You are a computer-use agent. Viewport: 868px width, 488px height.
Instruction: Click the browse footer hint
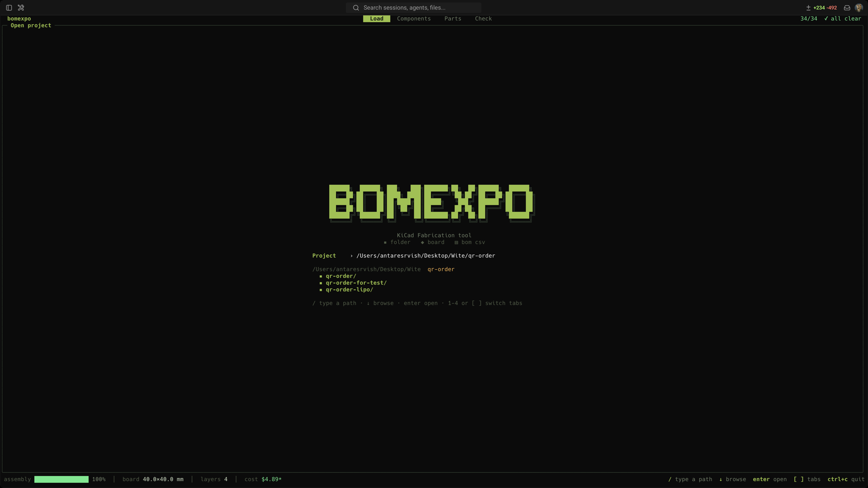[732, 479]
